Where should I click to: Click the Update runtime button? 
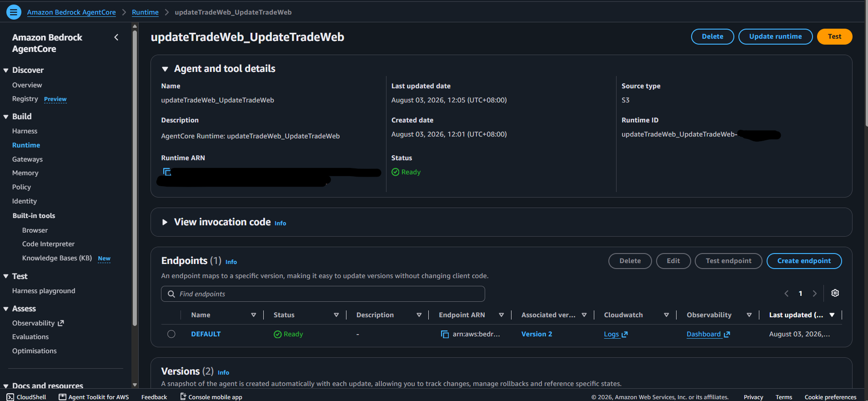coord(775,36)
